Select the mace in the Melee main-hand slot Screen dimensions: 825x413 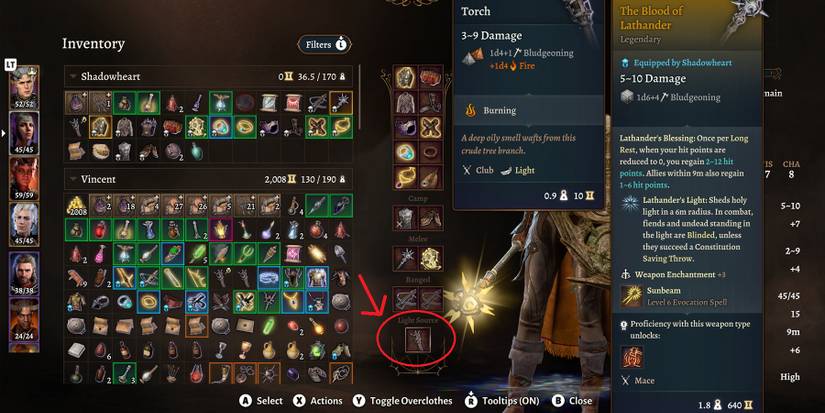tap(405, 258)
